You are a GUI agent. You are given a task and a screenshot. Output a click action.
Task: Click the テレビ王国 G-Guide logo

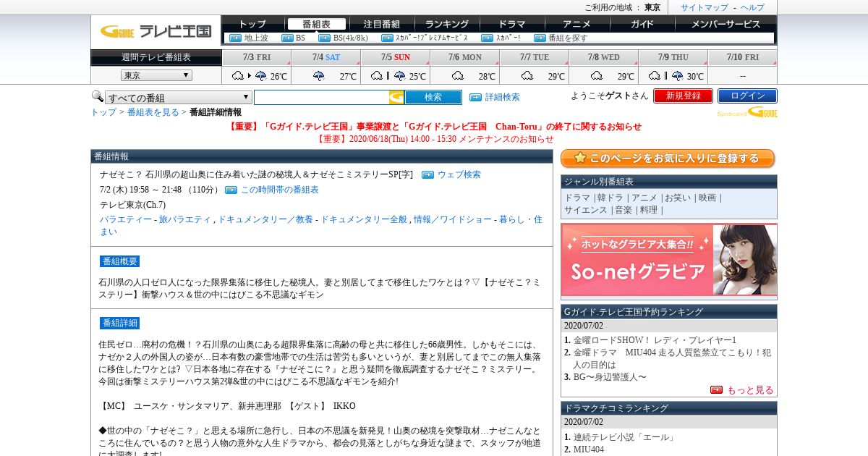(156, 31)
